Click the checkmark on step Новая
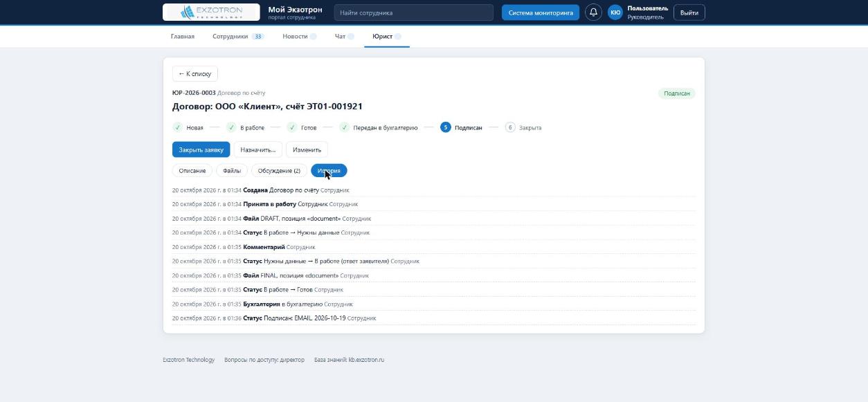 178,127
